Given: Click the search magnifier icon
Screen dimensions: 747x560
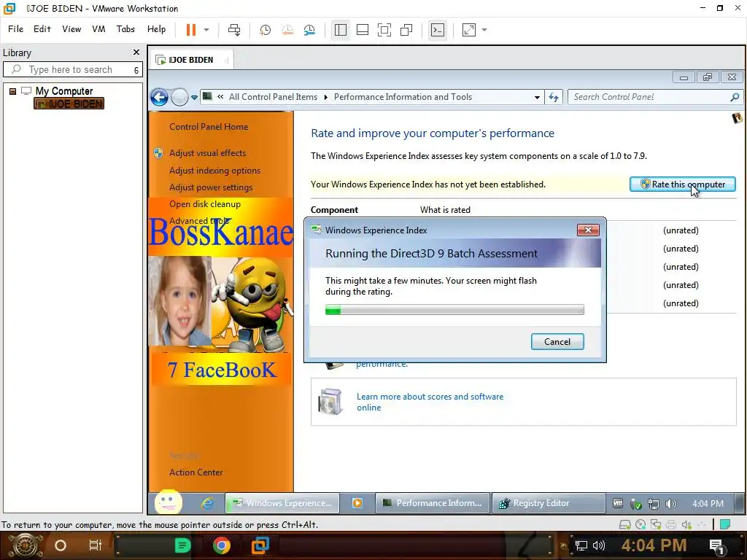Looking at the screenshot, I should (735, 97).
